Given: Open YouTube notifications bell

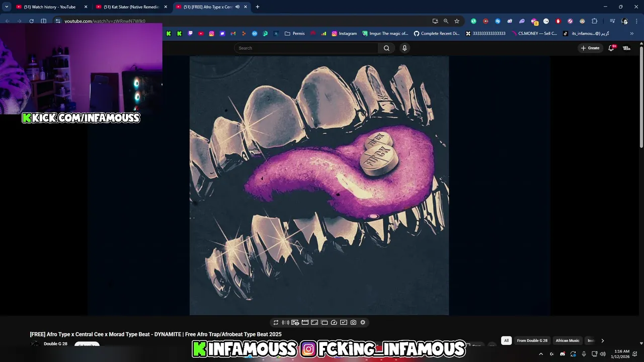Looking at the screenshot, I should point(611,48).
